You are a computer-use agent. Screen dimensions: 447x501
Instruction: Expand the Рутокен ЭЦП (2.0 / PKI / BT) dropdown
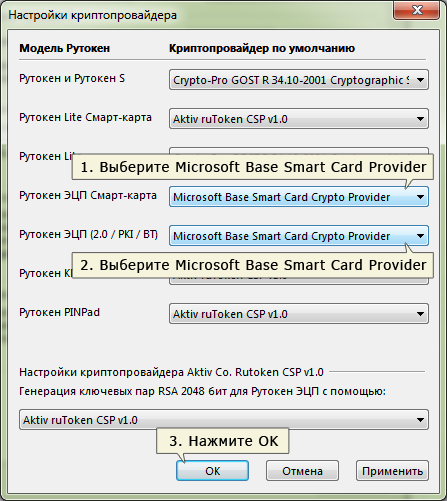click(x=299, y=236)
